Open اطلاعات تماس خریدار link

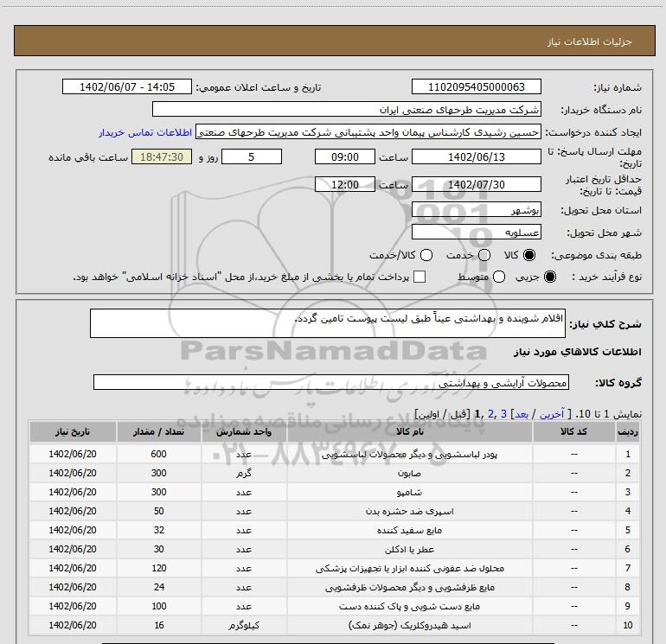coord(145,132)
